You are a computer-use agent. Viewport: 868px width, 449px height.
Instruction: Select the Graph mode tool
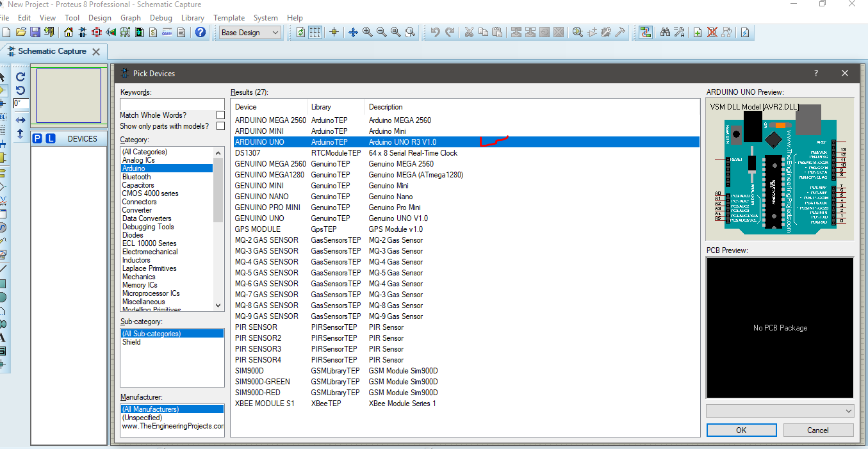click(5, 202)
